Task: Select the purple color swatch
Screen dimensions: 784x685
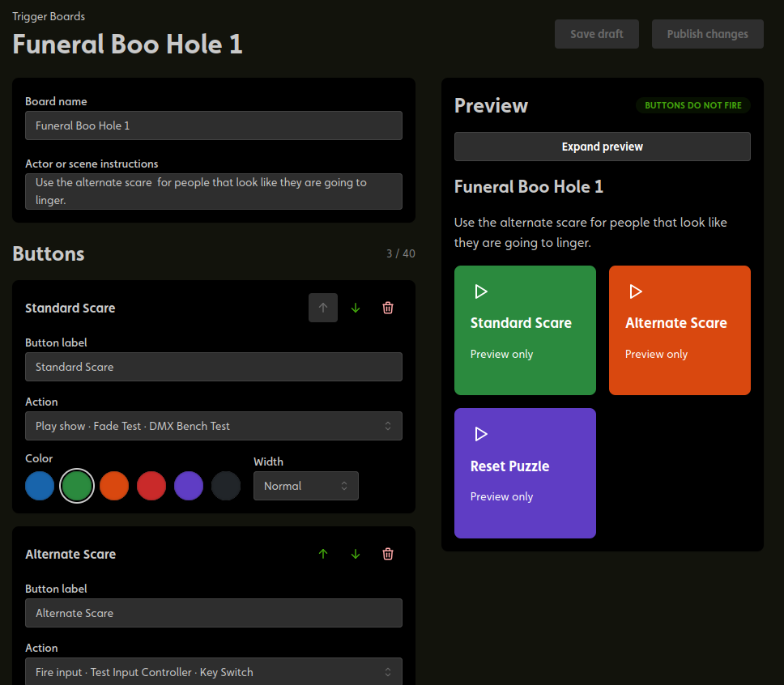Action: coord(189,486)
